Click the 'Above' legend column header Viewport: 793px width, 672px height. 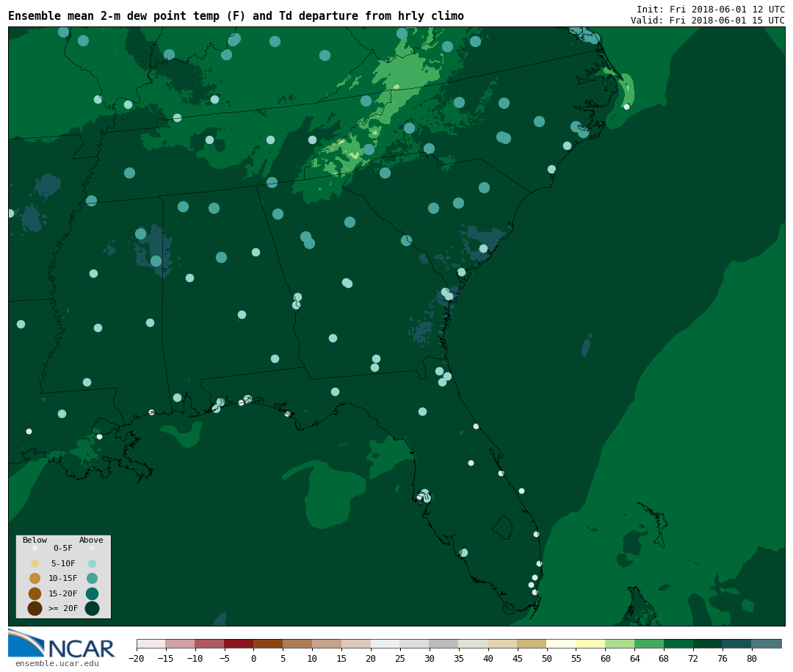[x=91, y=541]
